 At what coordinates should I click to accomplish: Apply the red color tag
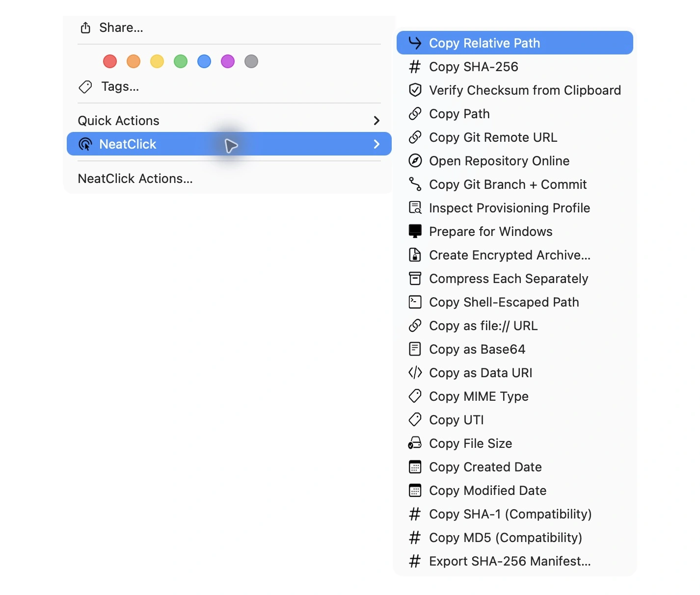tap(110, 61)
